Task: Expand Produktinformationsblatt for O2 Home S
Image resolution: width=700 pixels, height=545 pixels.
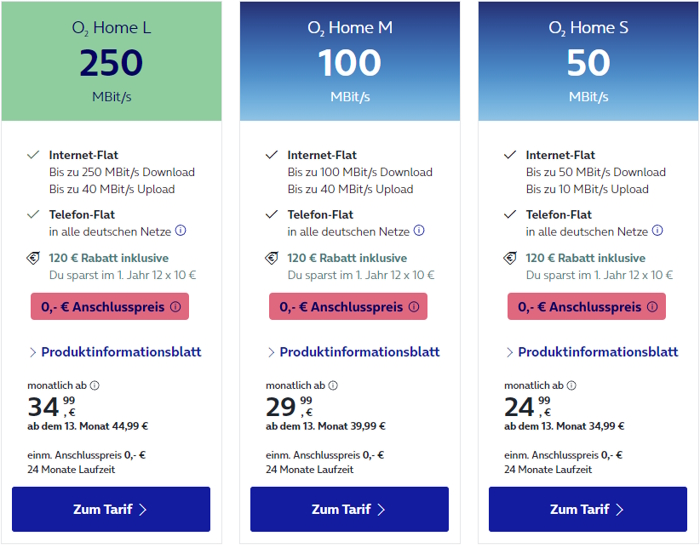Action: (x=591, y=352)
